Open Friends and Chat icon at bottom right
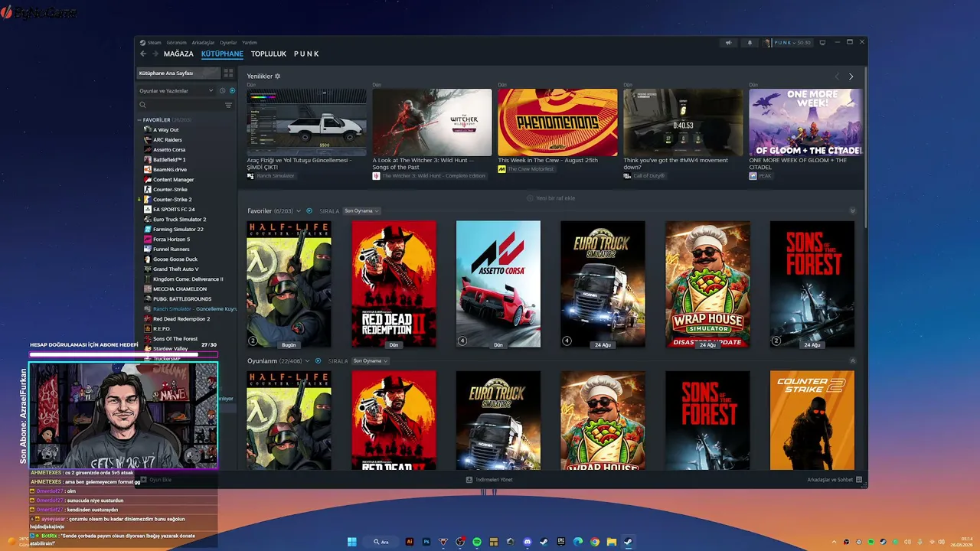The image size is (980, 551). click(x=859, y=480)
